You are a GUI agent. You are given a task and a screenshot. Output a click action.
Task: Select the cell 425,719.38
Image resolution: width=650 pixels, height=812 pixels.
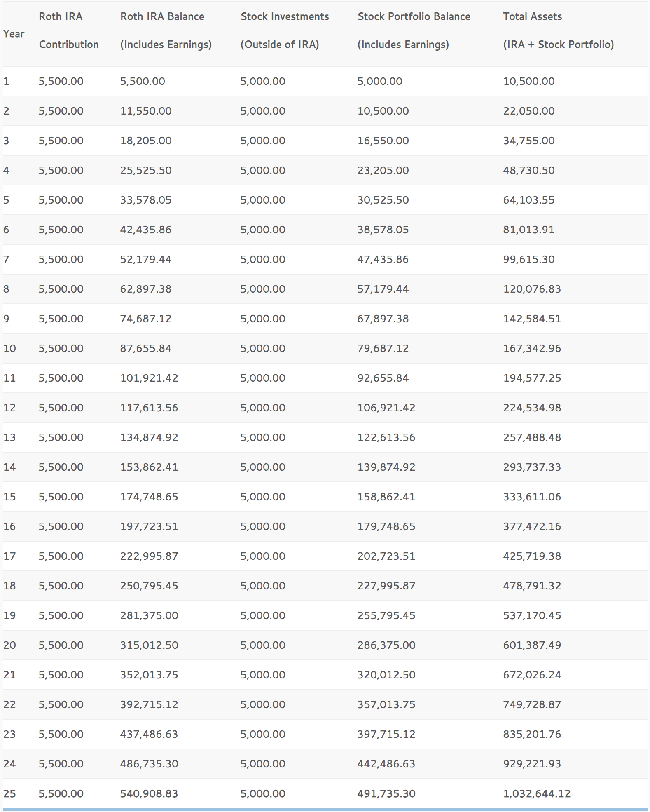532,556
